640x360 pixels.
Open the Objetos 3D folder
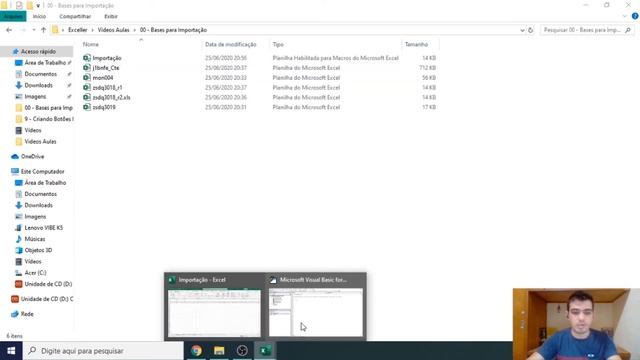pos(38,250)
